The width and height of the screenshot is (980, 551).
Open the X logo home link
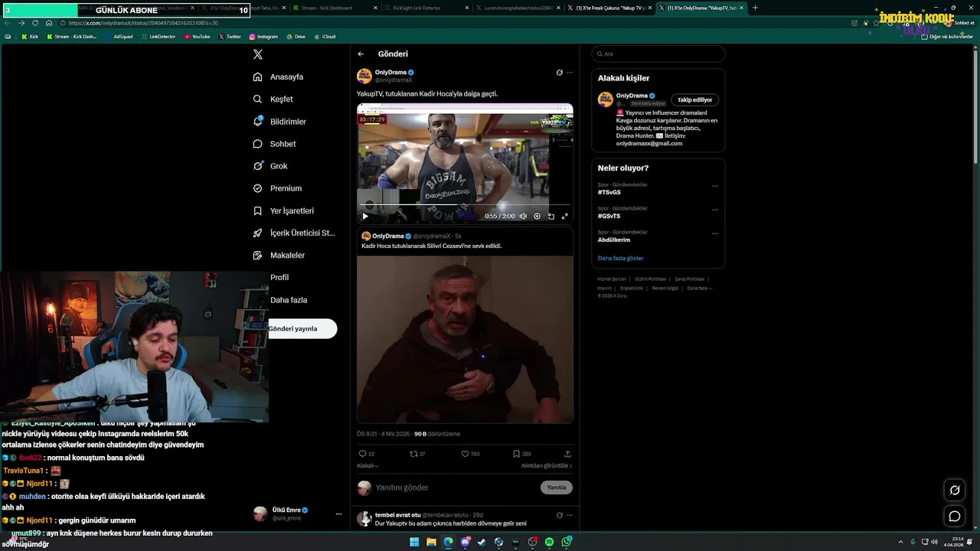[x=258, y=54]
